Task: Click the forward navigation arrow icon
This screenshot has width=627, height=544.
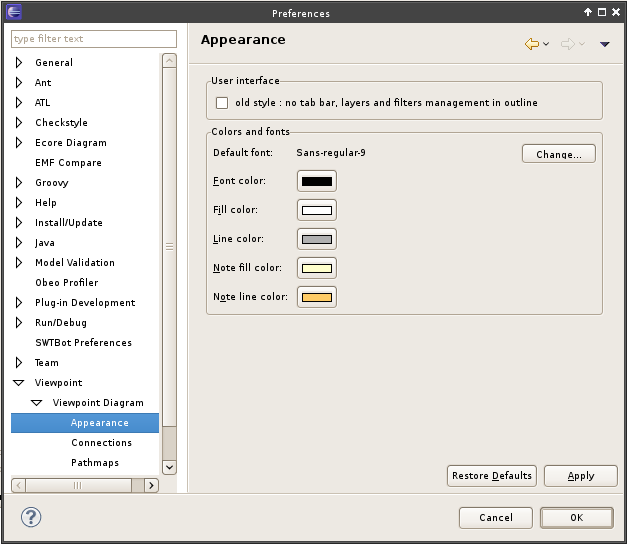Action: pyautogui.click(x=567, y=44)
